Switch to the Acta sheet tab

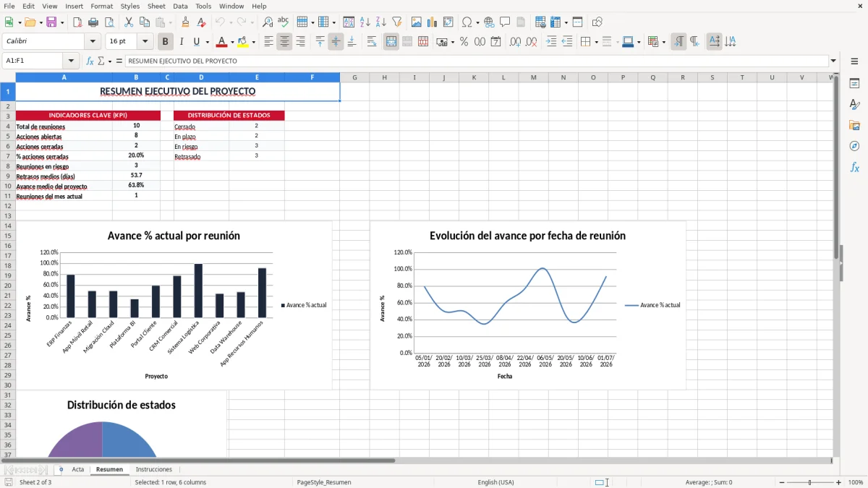click(x=78, y=469)
